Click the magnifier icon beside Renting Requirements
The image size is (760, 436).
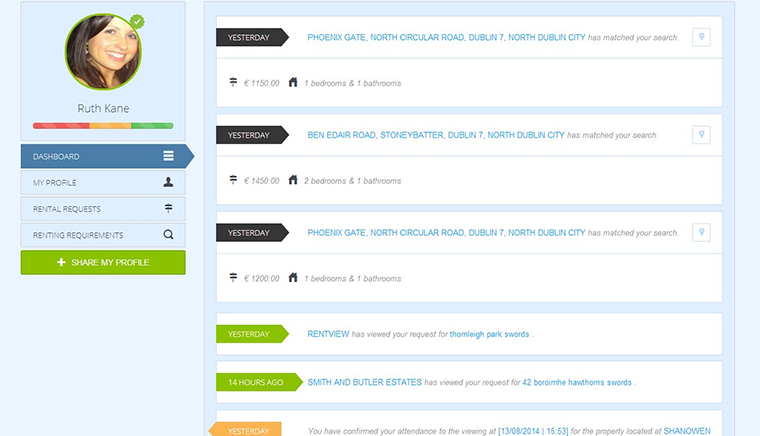click(169, 235)
